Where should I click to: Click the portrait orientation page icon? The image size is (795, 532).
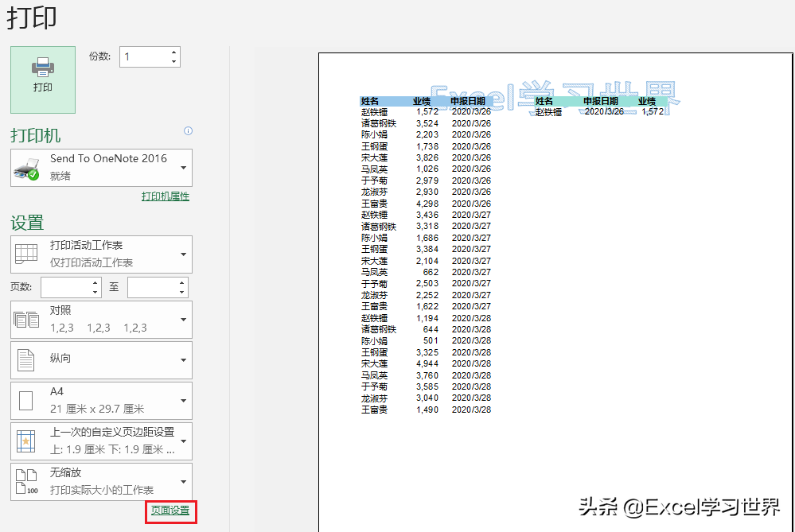click(x=25, y=360)
